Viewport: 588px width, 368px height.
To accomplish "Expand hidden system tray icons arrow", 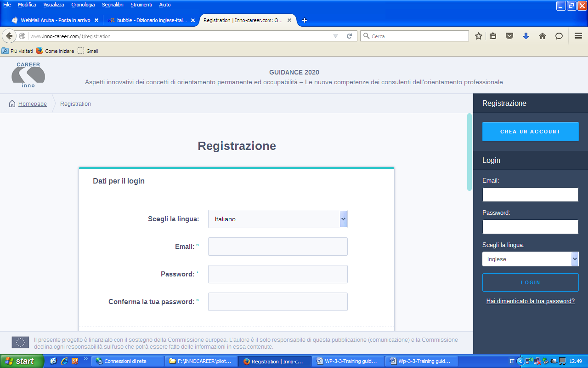I will click(x=520, y=361).
